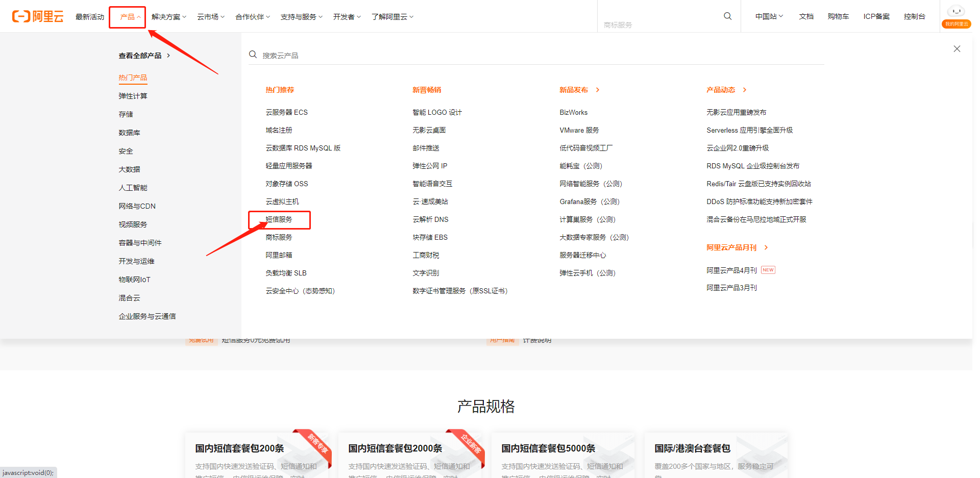
Task: Click the search magnifier icon in header
Action: 727,16
